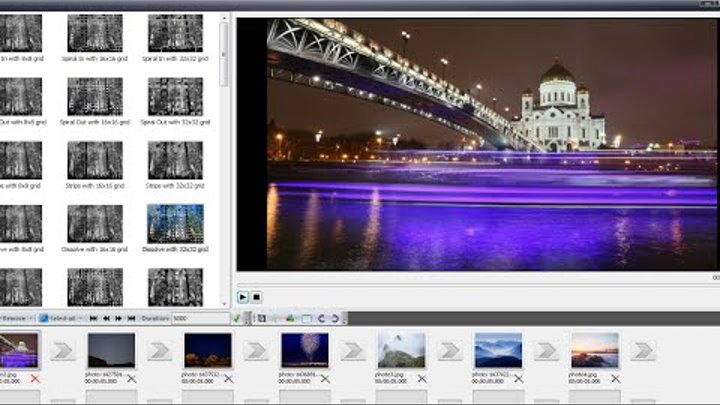Click the transitions list scrollbar thumb

[x=224, y=54]
